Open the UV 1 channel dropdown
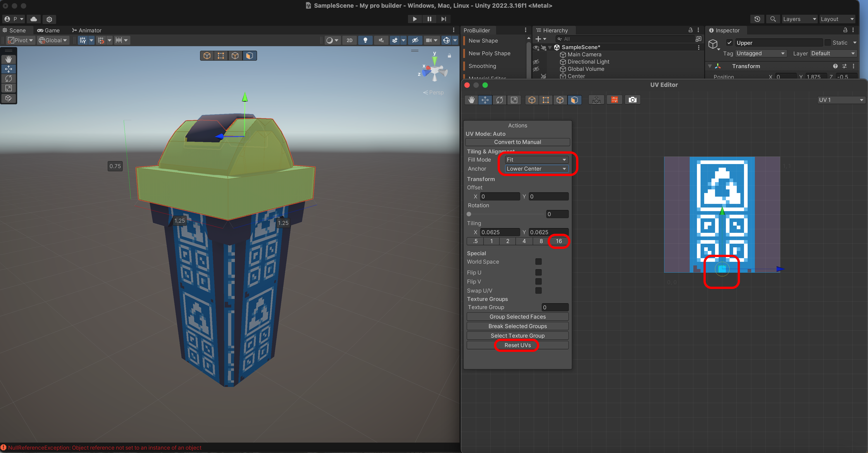This screenshot has width=868, height=453. [841, 100]
